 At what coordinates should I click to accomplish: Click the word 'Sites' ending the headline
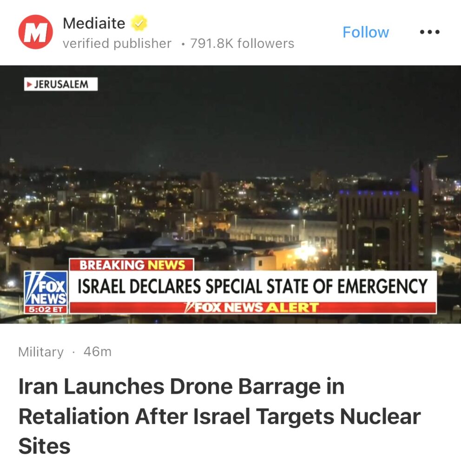pos(44,446)
